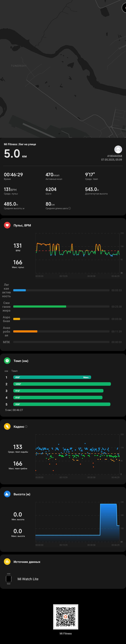Click the green pace clock icon
Image resolution: width=126 pixels, height=644 pixels.
point(7,360)
